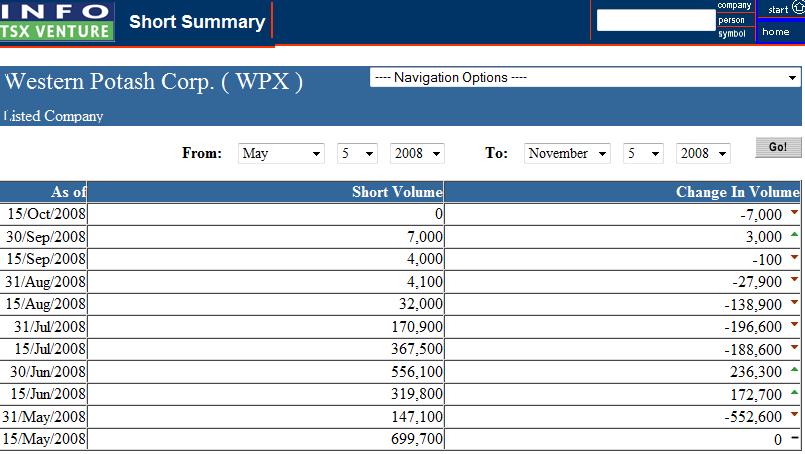Click the no-change dash for 15/May/2008
This screenshot has width=805, height=454.
[794, 439]
